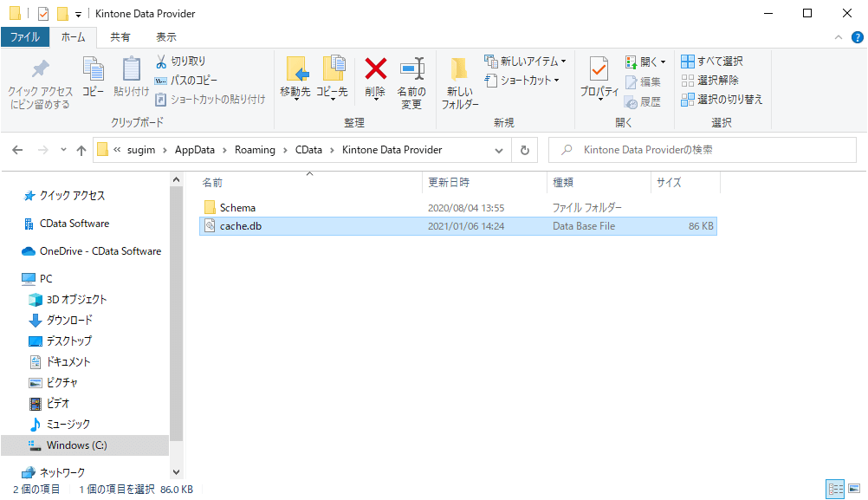The image size is (868, 500).
Task: Show file History (履歴)
Action: (644, 102)
